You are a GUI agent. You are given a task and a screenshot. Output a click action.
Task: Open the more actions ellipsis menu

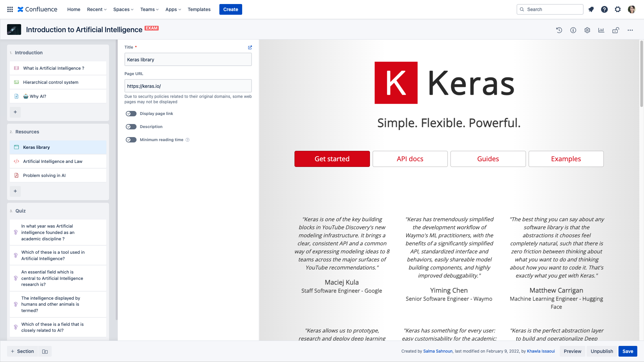coord(630,30)
